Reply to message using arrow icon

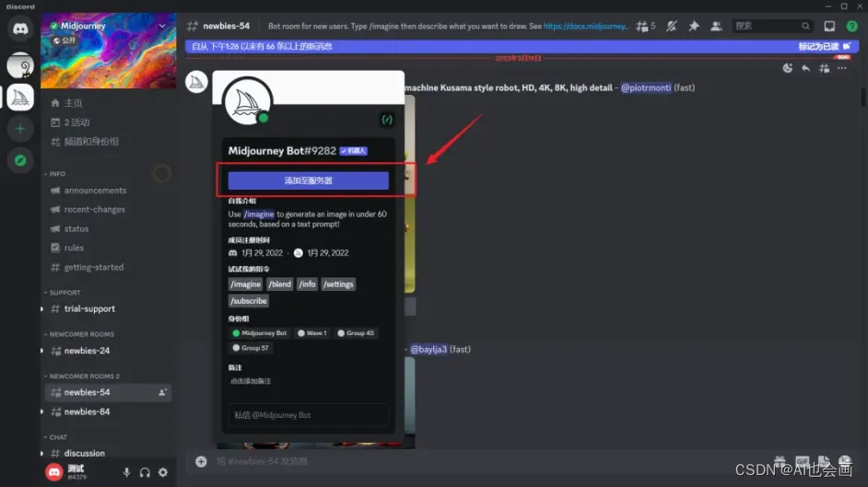[805, 68]
